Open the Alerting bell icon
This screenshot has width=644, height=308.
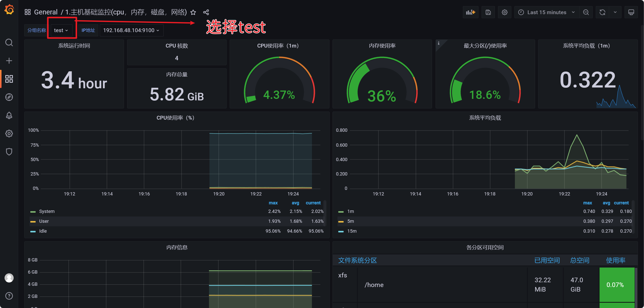pyautogui.click(x=9, y=115)
